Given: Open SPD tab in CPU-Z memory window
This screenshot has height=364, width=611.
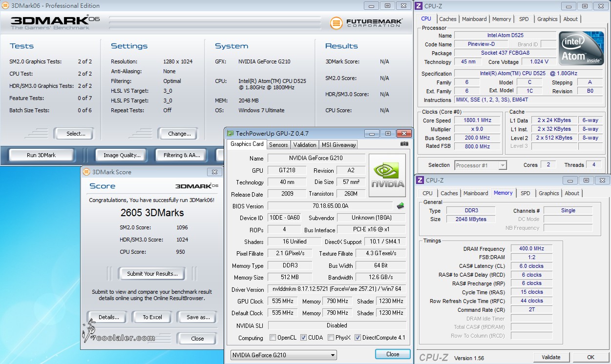Looking at the screenshot, I should pos(526,193).
